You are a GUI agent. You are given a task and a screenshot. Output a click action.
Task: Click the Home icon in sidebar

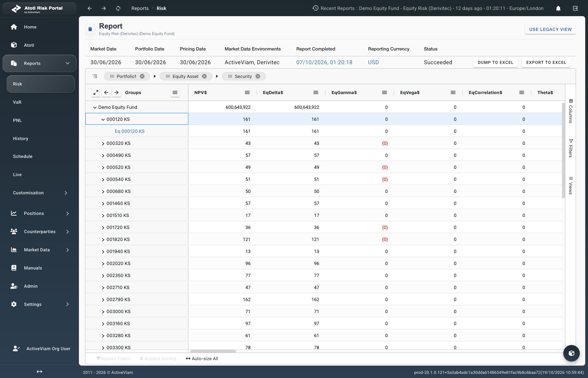pyautogui.click(x=14, y=27)
